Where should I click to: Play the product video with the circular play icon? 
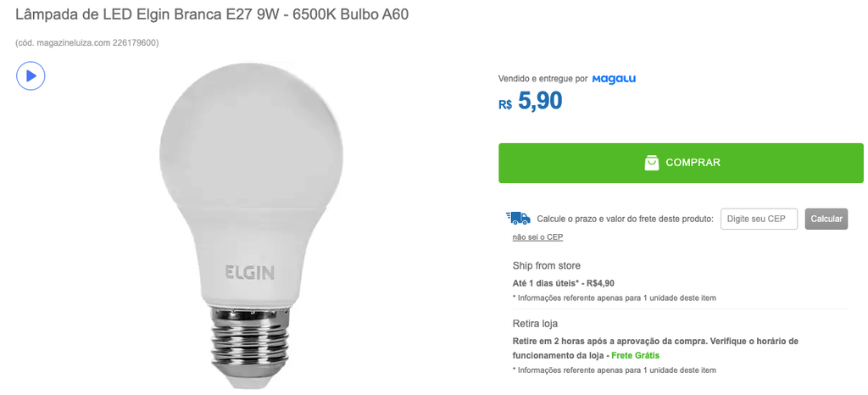pyautogui.click(x=31, y=75)
